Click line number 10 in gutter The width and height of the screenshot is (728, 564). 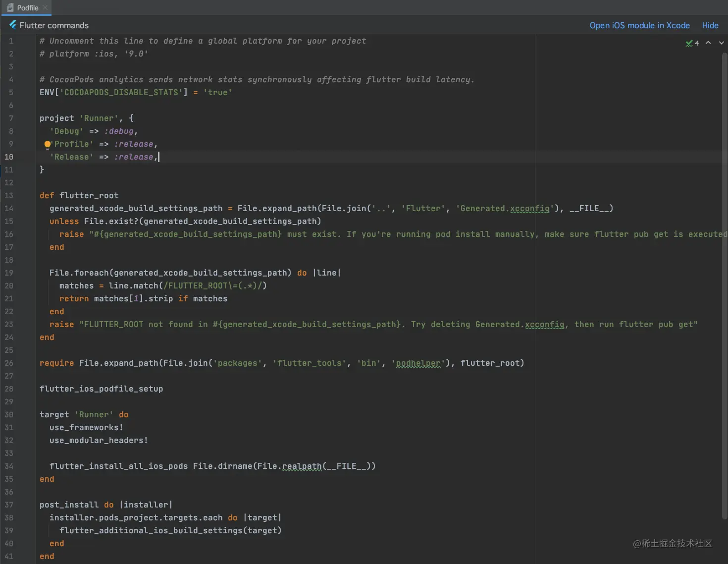pos(9,157)
